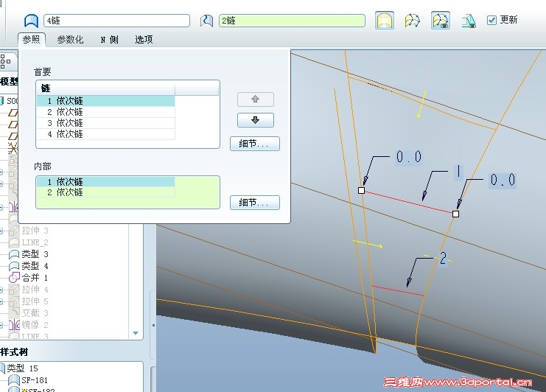Open the 参照 tab
This screenshot has width=546, height=392.
click(32, 39)
